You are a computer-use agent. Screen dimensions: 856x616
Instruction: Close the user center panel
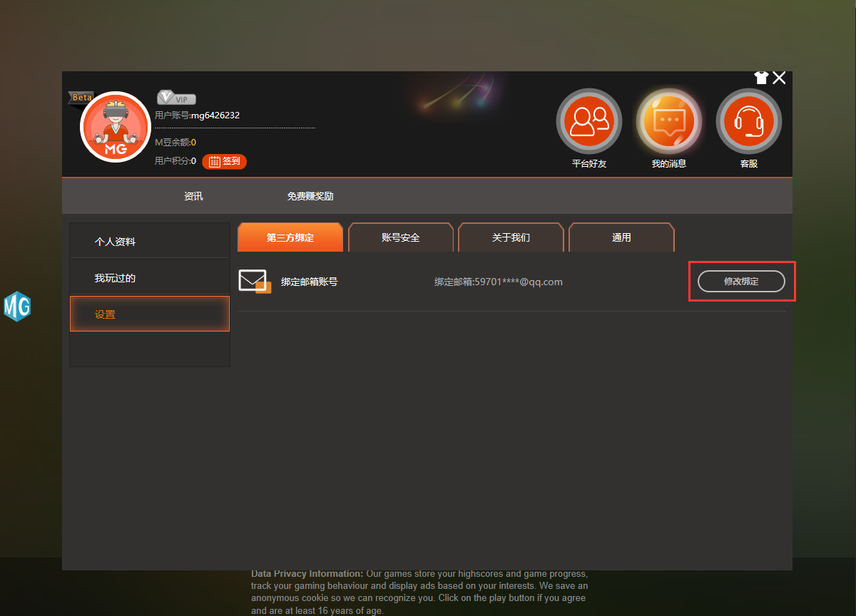pos(779,78)
